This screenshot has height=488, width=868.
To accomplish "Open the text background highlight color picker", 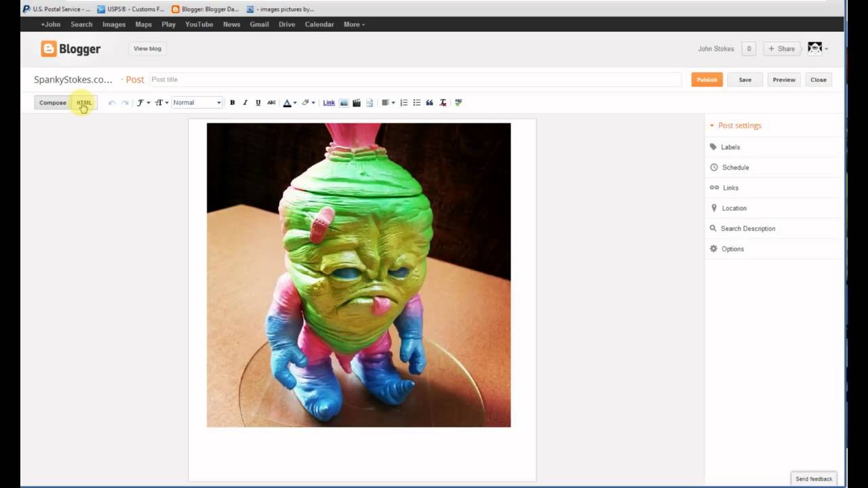I will (308, 103).
